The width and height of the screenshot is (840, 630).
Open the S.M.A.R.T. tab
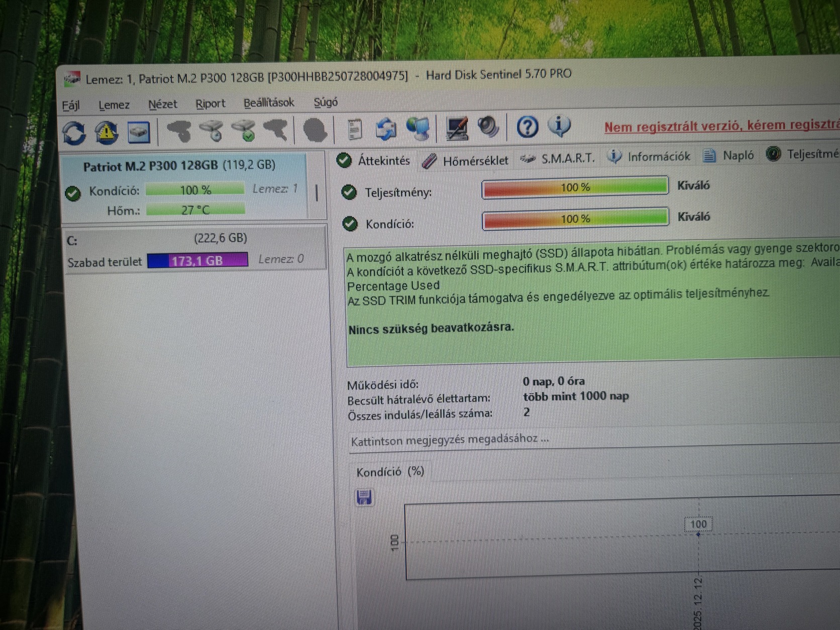(x=557, y=159)
